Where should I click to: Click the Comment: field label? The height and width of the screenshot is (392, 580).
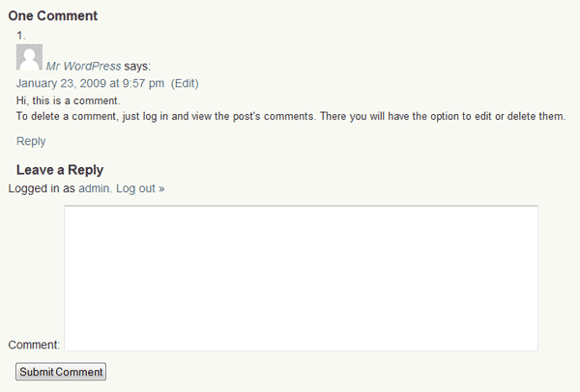[x=34, y=345]
